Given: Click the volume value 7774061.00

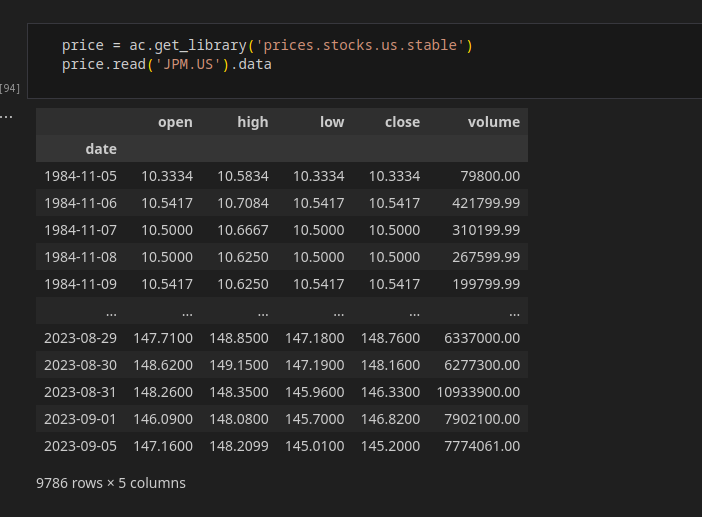Looking at the screenshot, I should [482, 446].
